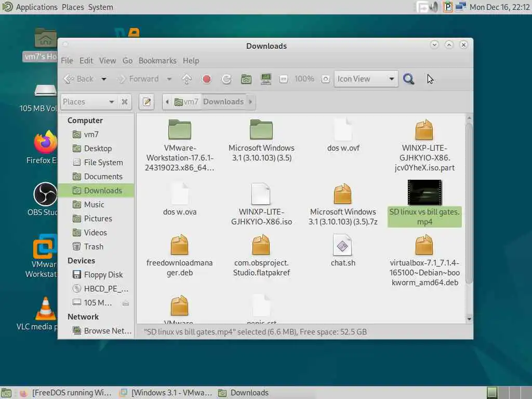Image resolution: width=532 pixels, height=399 pixels.
Task: Close the Places side pane
Action: click(125, 102)
